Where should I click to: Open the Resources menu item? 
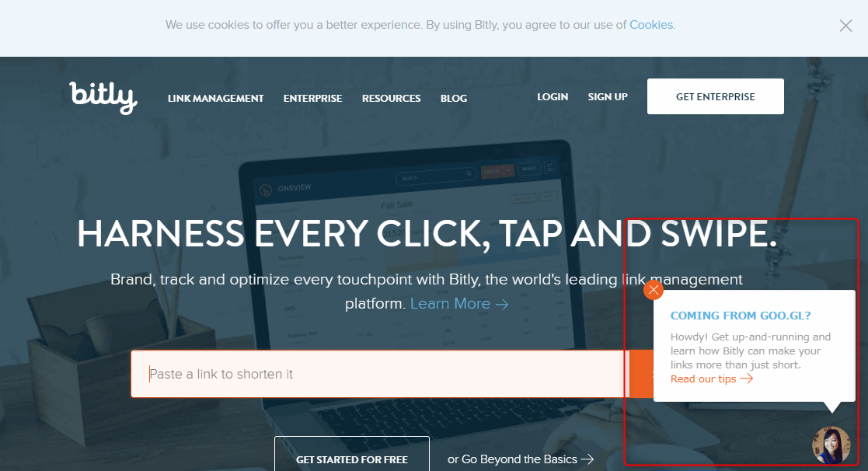392,98
